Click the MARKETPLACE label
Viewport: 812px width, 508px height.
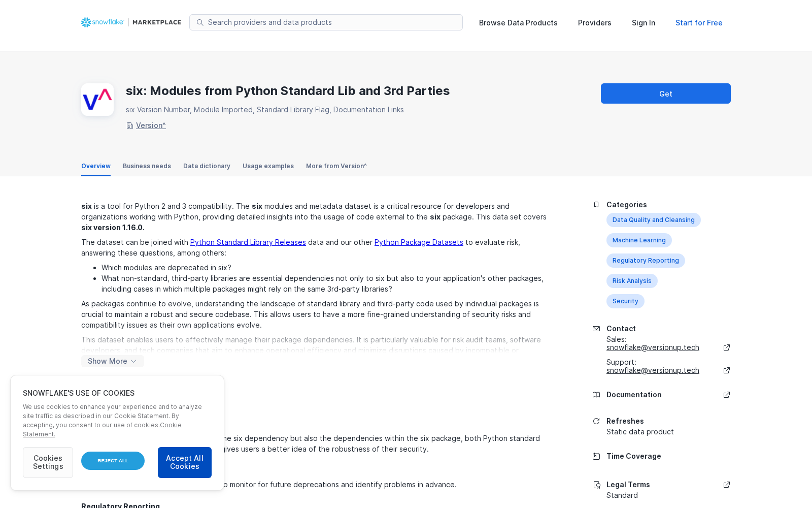(x=157, y=22)
